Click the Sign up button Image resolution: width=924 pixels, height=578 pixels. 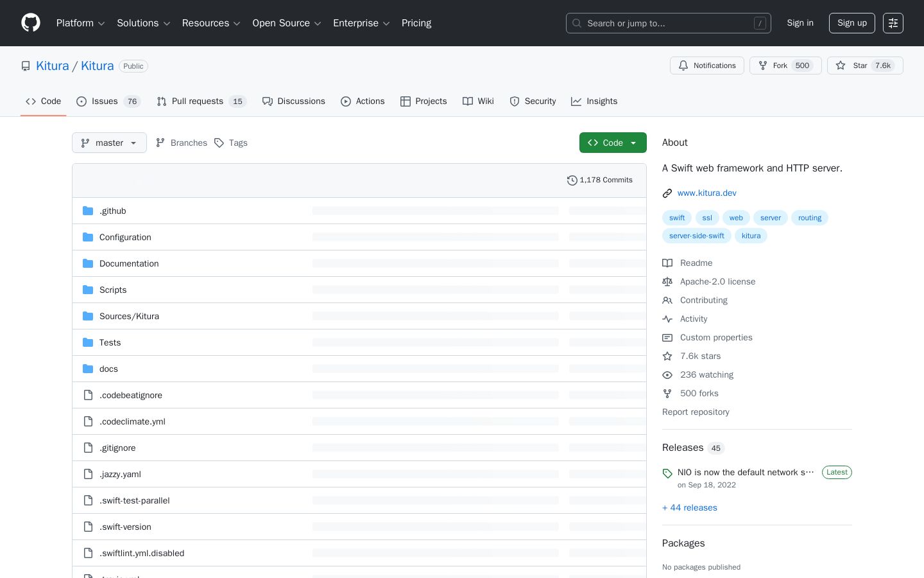[x=852, y=23]
